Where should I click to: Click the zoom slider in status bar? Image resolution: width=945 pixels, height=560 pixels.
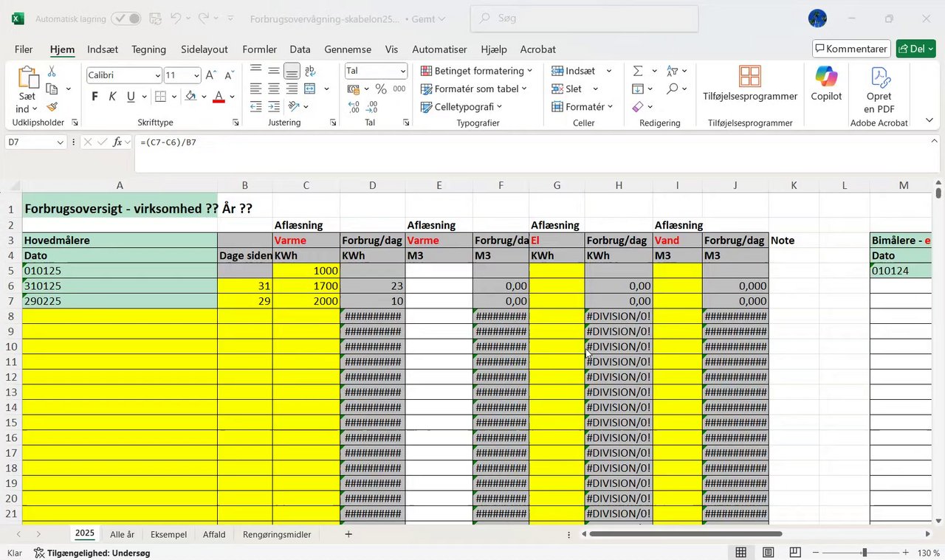click(864, 553)
